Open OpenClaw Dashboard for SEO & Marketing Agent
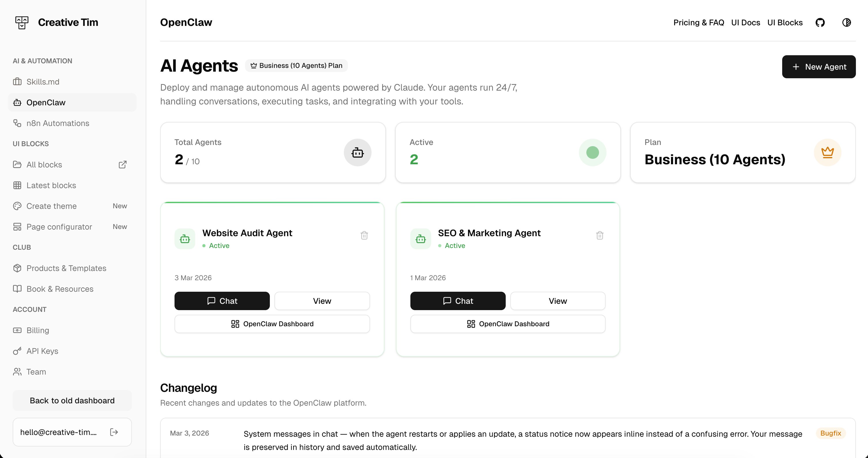868x458 pixels. [x=508, y=324]
